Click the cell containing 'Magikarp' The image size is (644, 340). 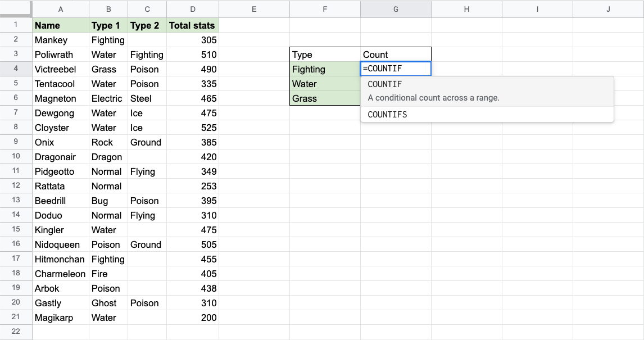(x=61, y=318)
